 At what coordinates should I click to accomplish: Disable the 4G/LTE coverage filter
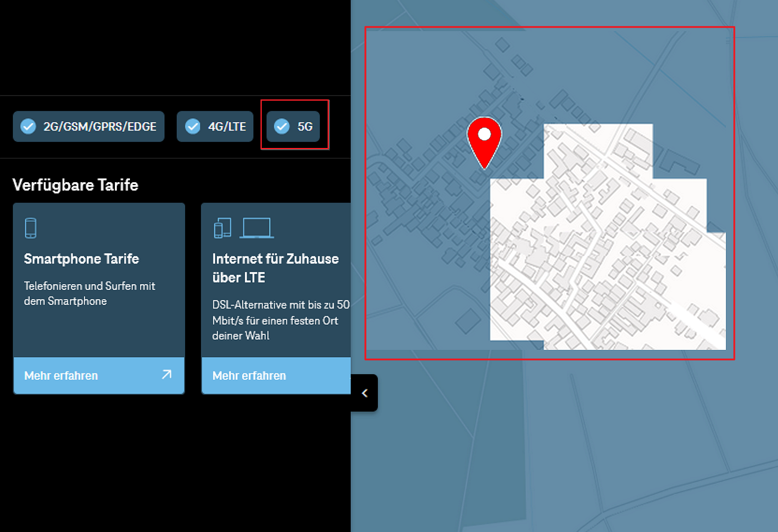[215, 126]
